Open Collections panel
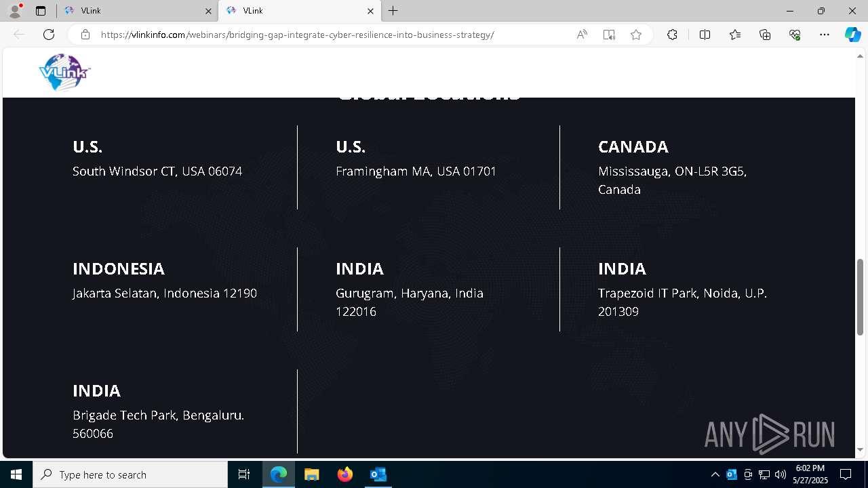 (765, 35)
